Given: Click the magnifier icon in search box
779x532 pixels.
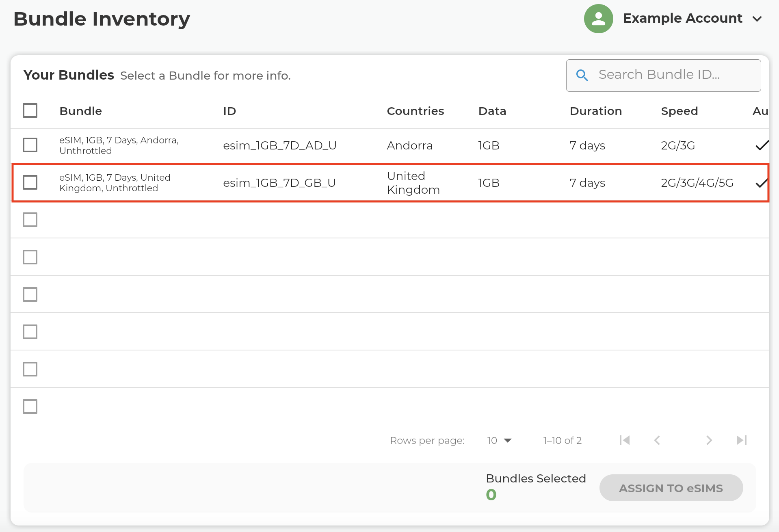Looking at the screenshot, I should (x=582, y=75).
